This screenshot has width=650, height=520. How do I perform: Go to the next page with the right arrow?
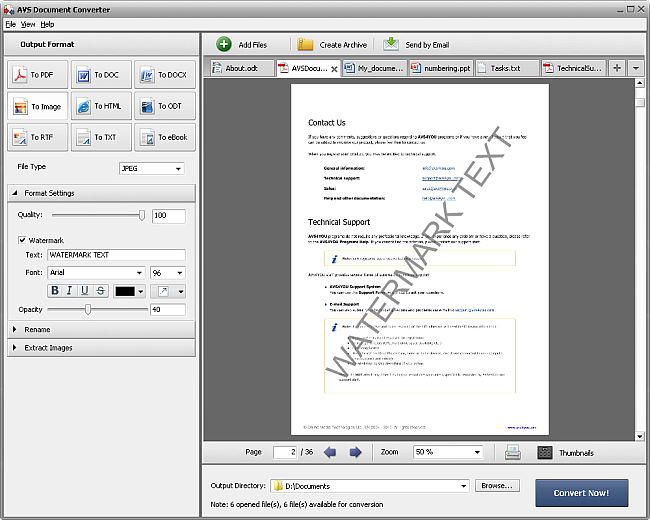(x=355, y=452)
